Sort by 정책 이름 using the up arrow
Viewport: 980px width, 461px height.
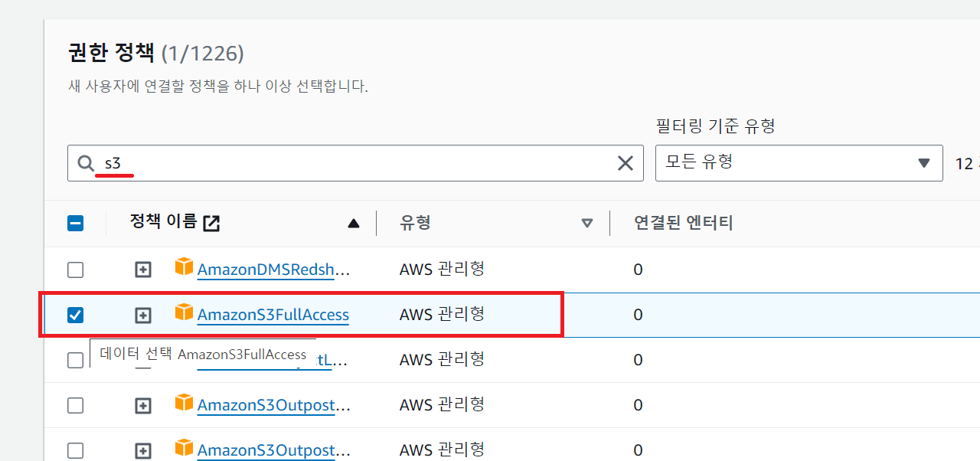tap(353, 224)
